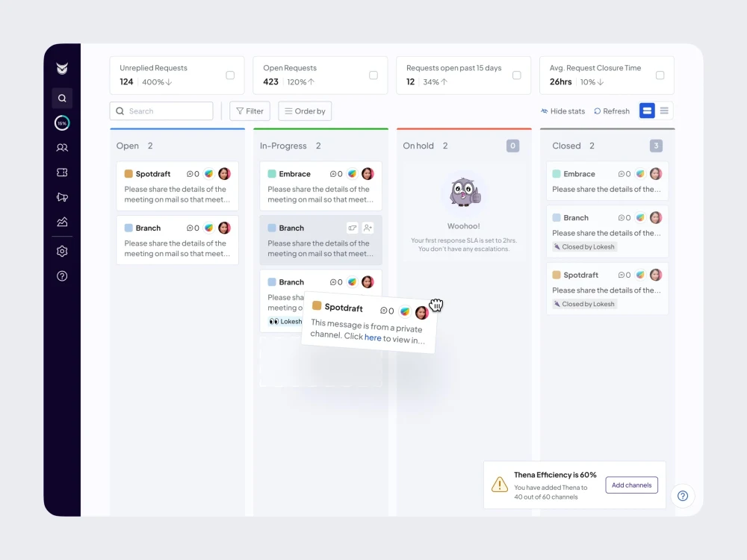Switch to the list view
Image resolution: width=747 pixels, height=560 pixels.
tap(664, 111)
